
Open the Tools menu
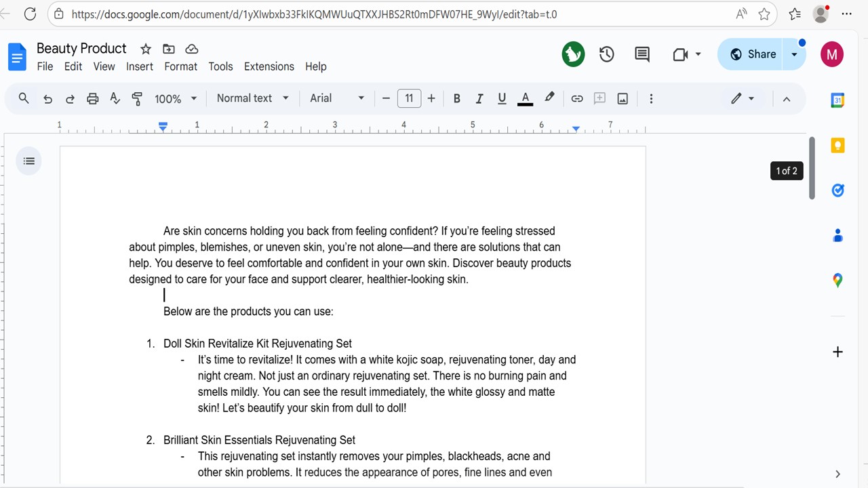point(220,66)
